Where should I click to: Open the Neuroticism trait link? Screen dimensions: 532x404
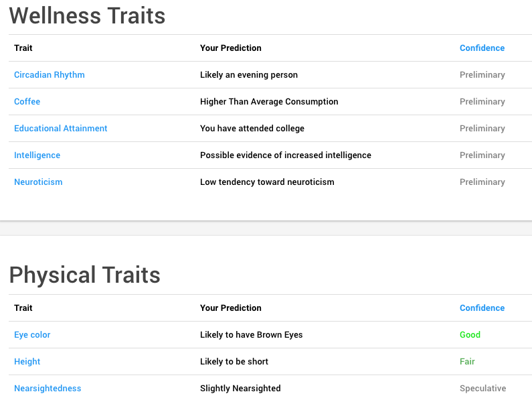38,182
